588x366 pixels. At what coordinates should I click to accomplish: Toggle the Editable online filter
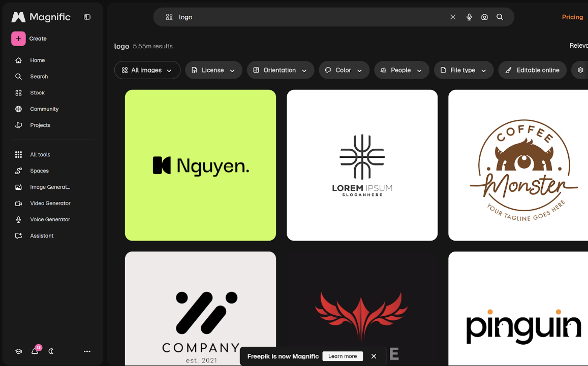(x=532, y=70)
